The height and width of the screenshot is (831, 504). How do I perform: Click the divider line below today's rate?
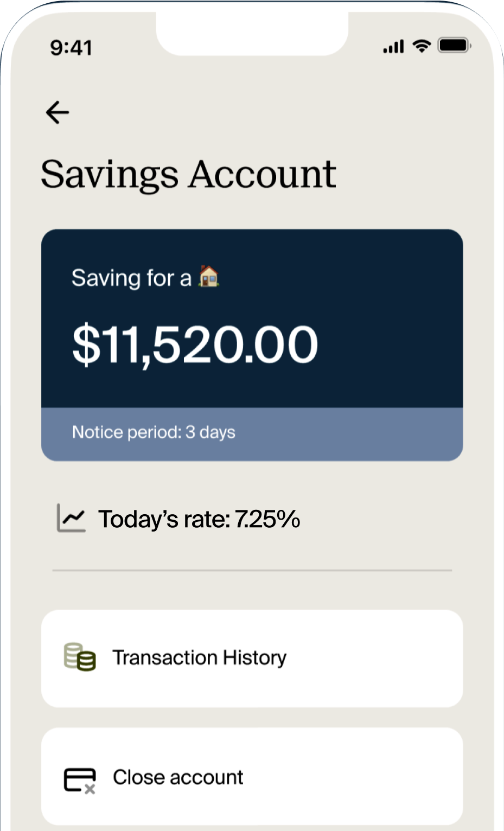click(252, 570)
